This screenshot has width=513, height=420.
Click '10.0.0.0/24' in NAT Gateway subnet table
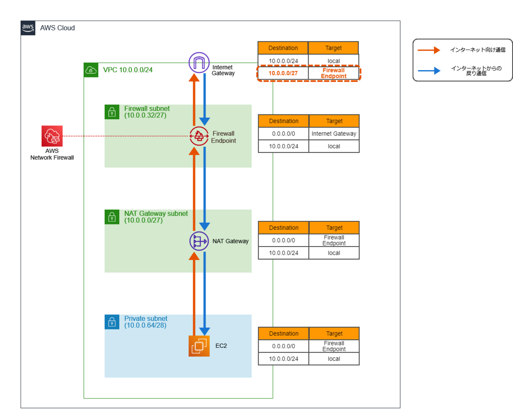pos(283,253)
